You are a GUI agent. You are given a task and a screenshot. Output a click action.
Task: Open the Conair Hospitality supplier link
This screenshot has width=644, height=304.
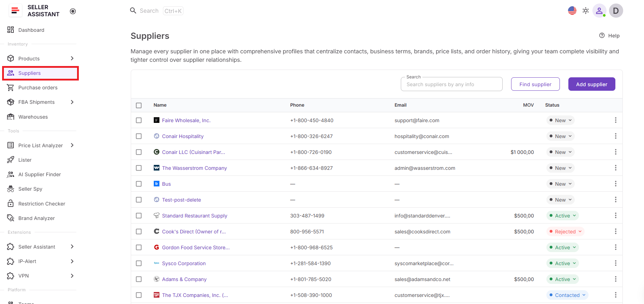[x=183, y=136]
